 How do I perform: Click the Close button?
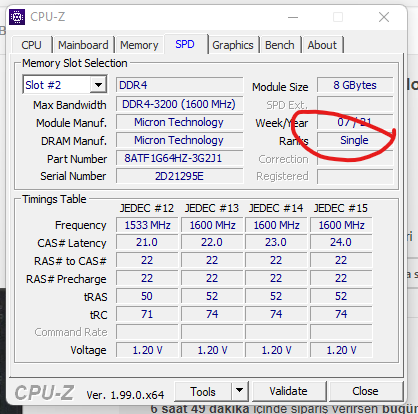pyautogui.click(x=366, y=391)
